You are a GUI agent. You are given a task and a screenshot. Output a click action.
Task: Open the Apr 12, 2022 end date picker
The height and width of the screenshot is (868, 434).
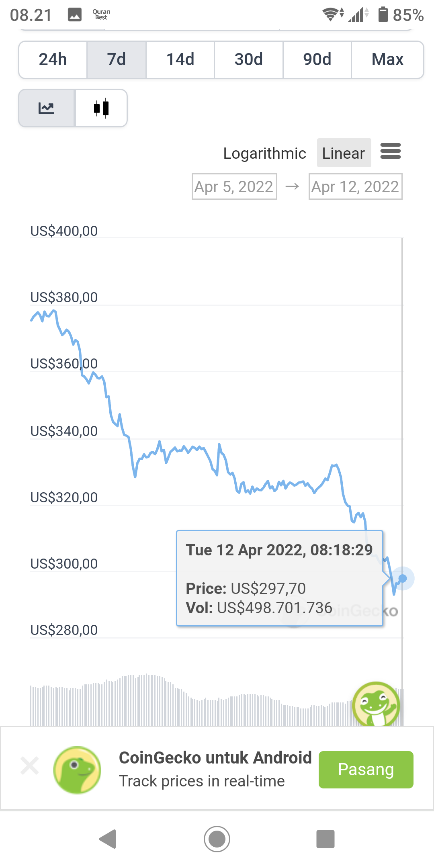click(x=355, y=186)
